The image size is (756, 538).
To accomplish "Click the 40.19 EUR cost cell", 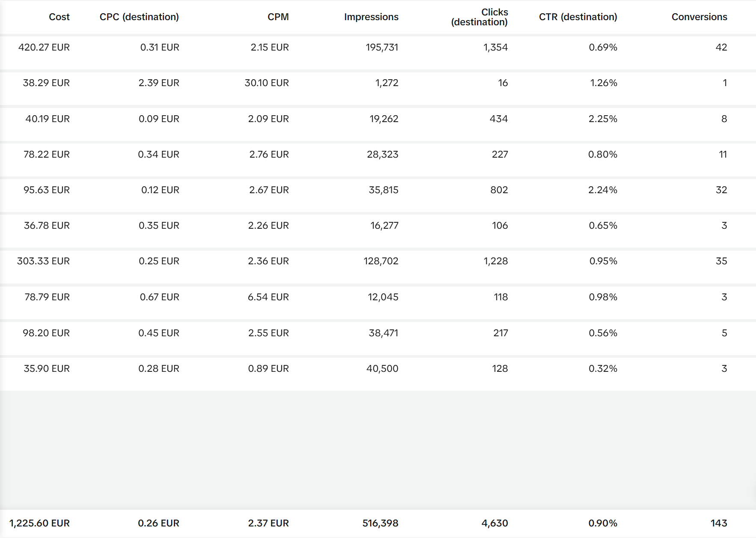I will [x=48, y=119].
